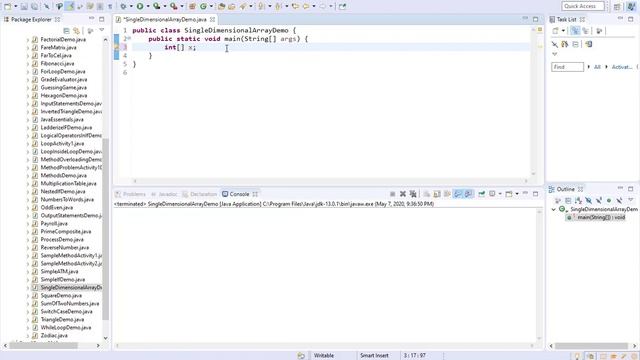
Task: Toggle Word Wrap in Console toolbar
Action: pos(447,194)
